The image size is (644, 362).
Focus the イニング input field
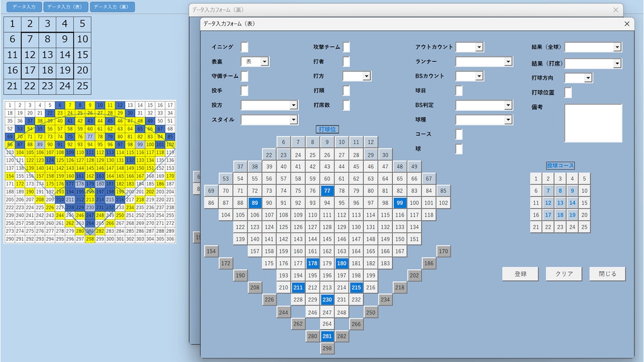pos(244,47)
